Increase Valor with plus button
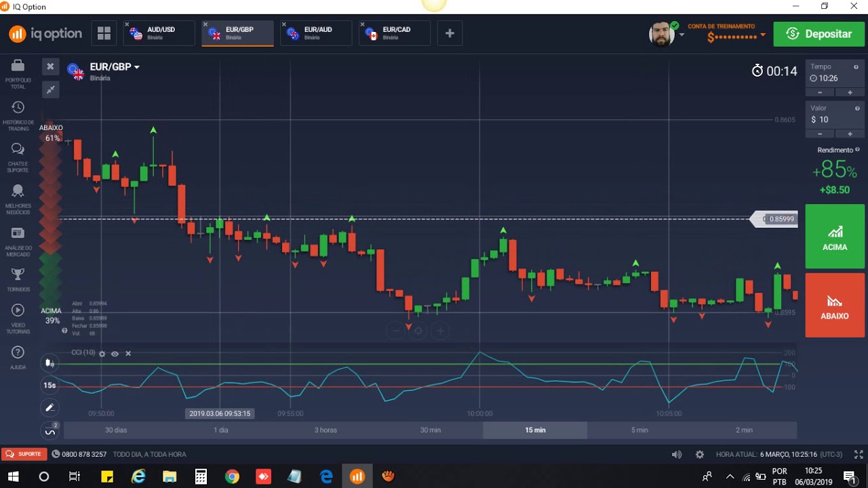Viewport: 868px width, 488px height. 850,134
